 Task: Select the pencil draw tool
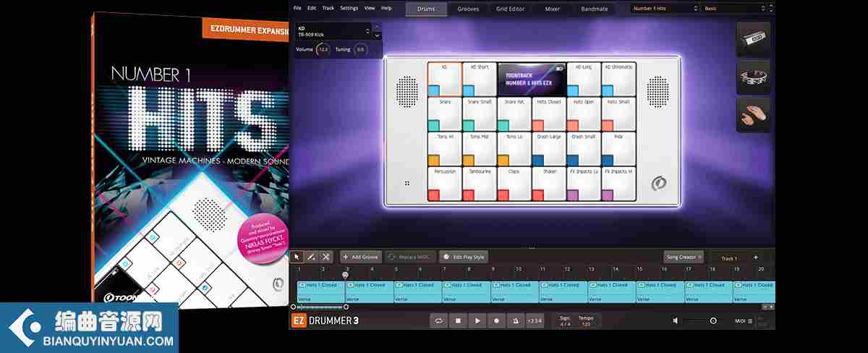pyautogui.click(x=311, y=257)
